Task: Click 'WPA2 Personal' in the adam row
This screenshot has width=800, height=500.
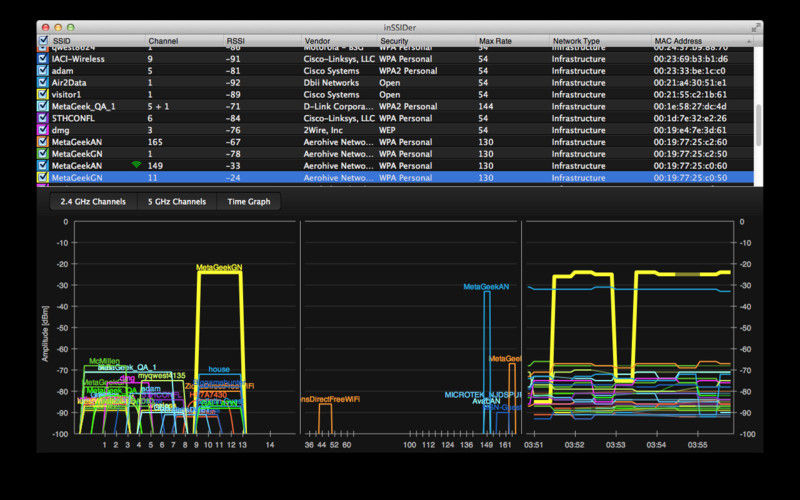Action: [408, 71]
